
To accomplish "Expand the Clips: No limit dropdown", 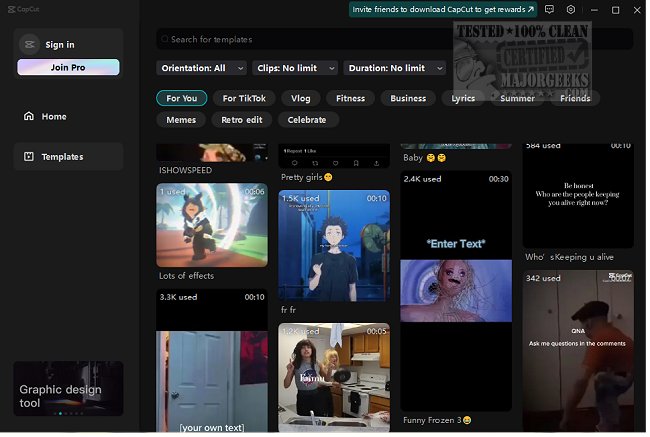I will [297, 68].
